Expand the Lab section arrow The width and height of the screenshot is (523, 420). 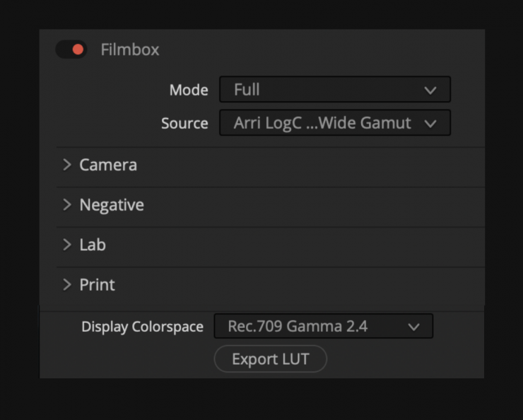[x=67, y=245]
